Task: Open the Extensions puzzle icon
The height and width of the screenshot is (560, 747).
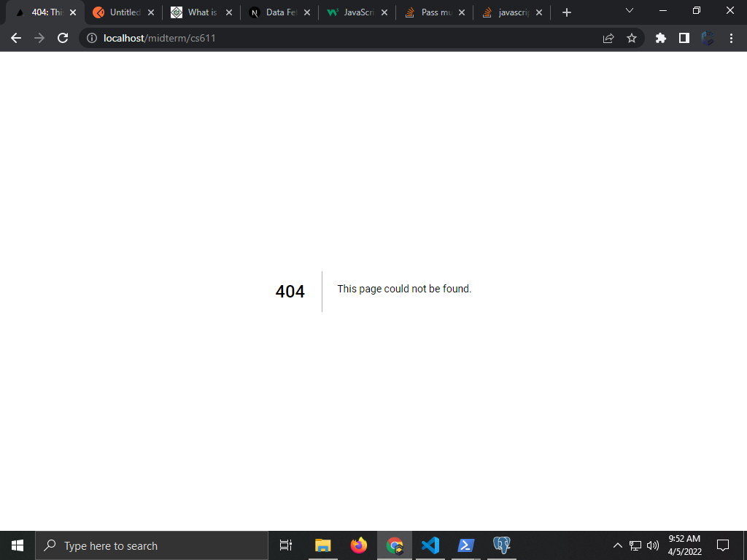Action: pyautogui.click(x=661, y=38)
